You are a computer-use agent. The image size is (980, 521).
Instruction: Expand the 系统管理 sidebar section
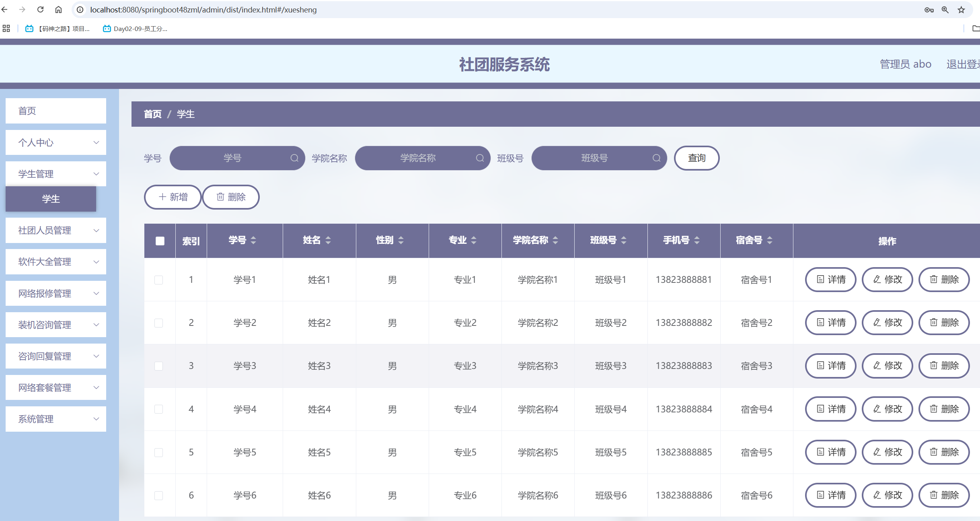click(x=56, y=419)
